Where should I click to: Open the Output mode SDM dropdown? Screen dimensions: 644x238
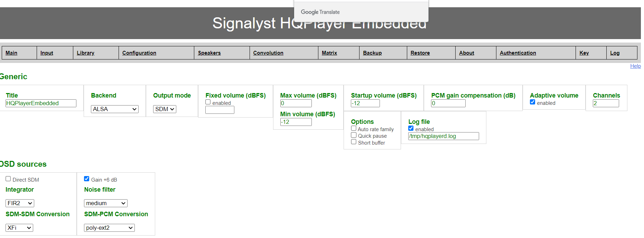click(165, 109)
